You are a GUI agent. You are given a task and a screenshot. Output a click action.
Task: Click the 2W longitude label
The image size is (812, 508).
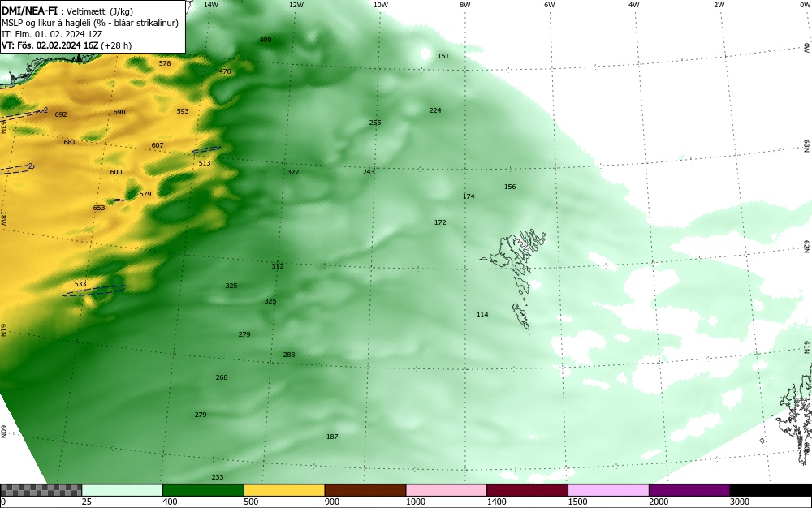(719, 5)
